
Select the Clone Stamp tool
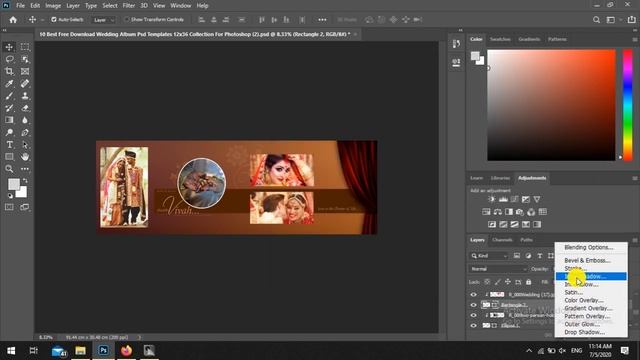pyautogui.click(x=25, y=96)
